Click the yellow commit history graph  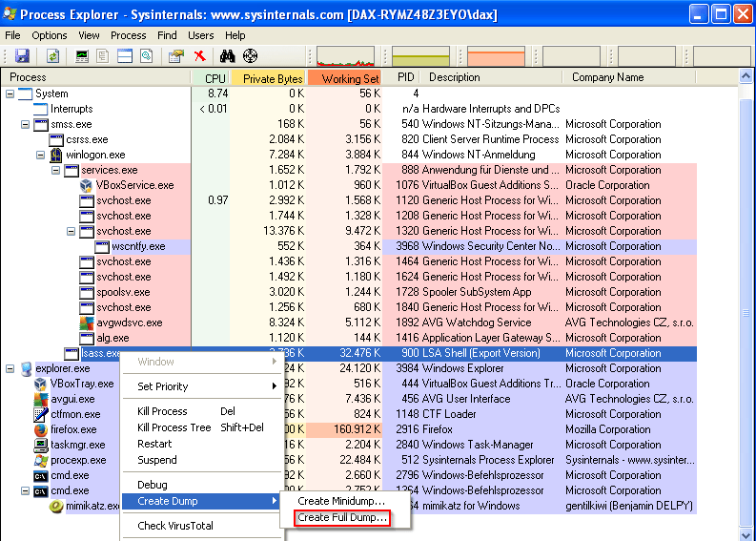[421, 56]
